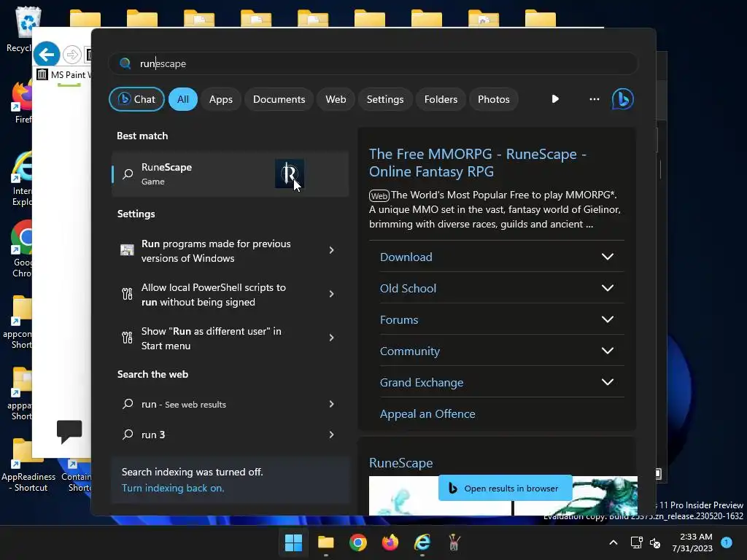Image resolution: width=747 pixels, height=560 pixels.
Task: Click the 'Best match' heading text
Action: pyautogui.click(x=142, y=136)
